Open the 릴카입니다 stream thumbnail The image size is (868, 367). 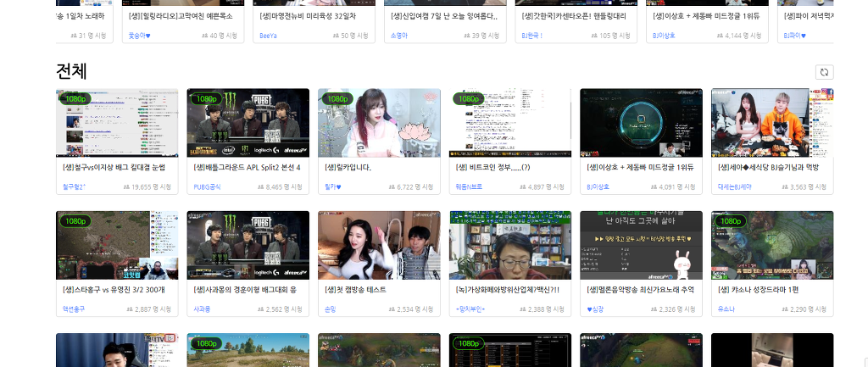coord(379,123)
